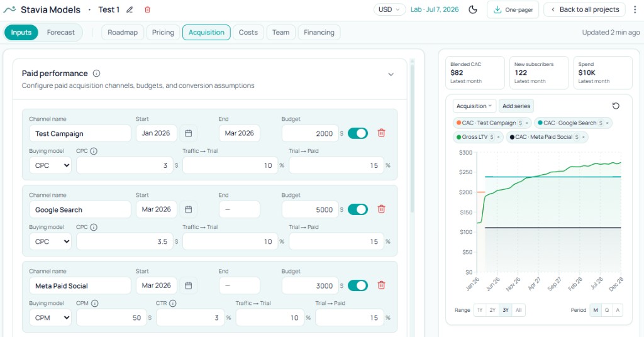Open the Pricing tab
644x337 pixels.
(163, 33)
